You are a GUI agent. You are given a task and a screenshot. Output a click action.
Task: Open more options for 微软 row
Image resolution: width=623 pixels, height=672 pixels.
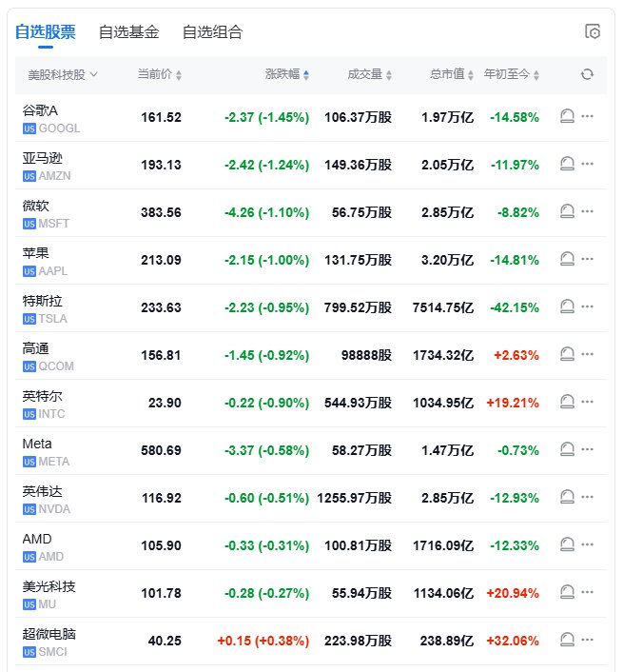click(x=588, y=211)
